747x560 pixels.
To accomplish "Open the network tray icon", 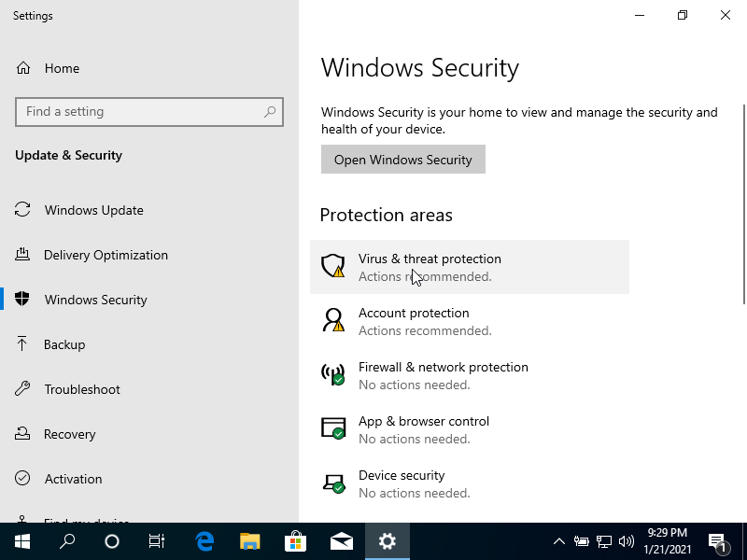I will pos(604,541).
